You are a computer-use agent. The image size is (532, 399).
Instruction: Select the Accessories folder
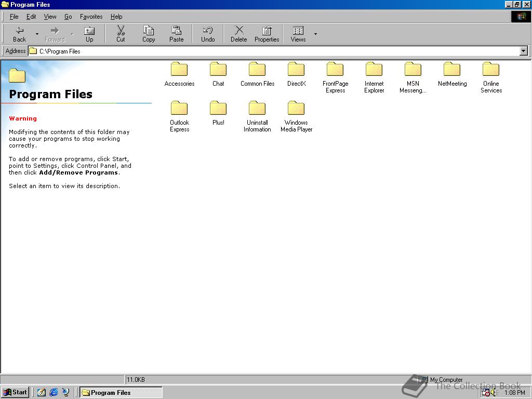179,74
